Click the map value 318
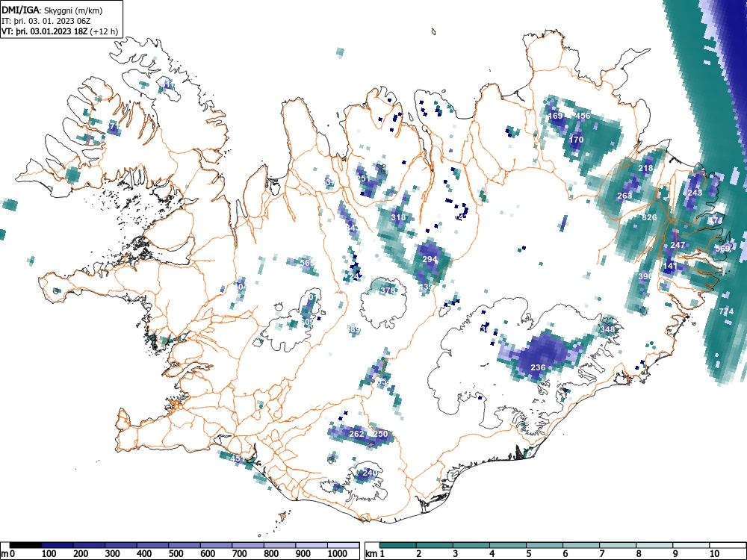The image size is (747, 560). [398, 217]
